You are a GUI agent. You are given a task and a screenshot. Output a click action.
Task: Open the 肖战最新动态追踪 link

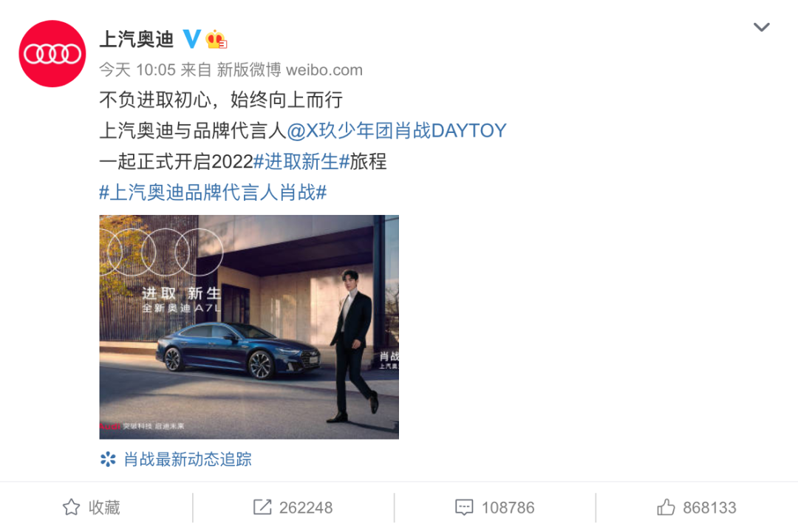[188, 459]
